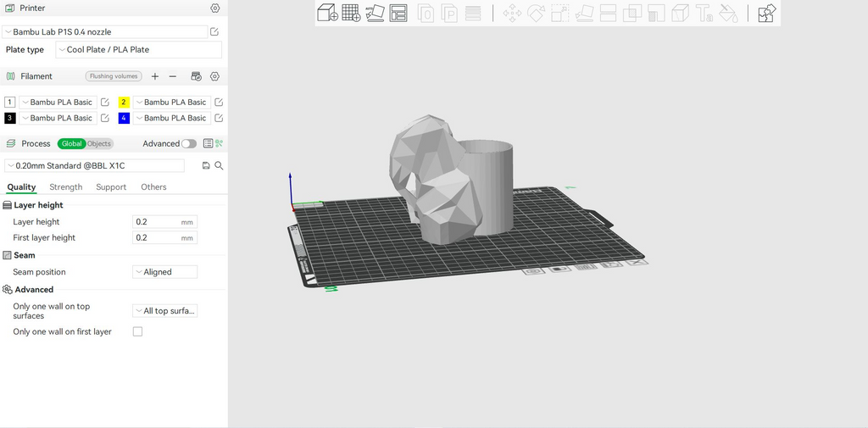This screenshot has width=868, height=428.
Task: Change color of filament 3 black swatch
Action: pos(9,118)
